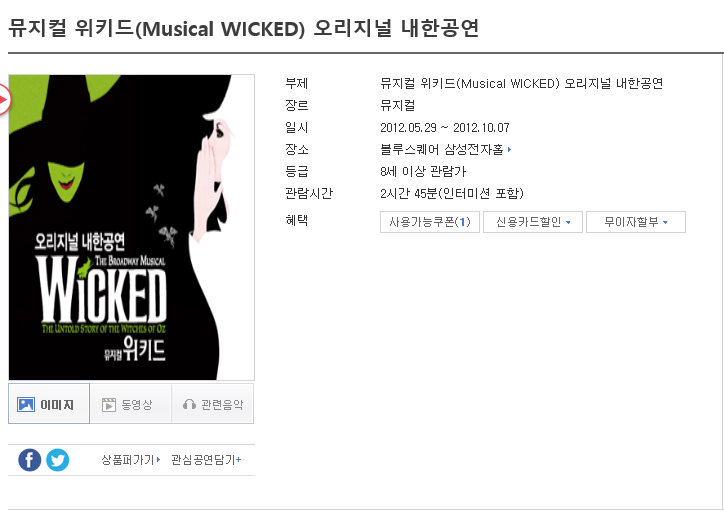The height and width of the screenshot is (513, 724).
Task: Click the page title 뮤지컬 위키드 heading
Action: coord(243,28)
